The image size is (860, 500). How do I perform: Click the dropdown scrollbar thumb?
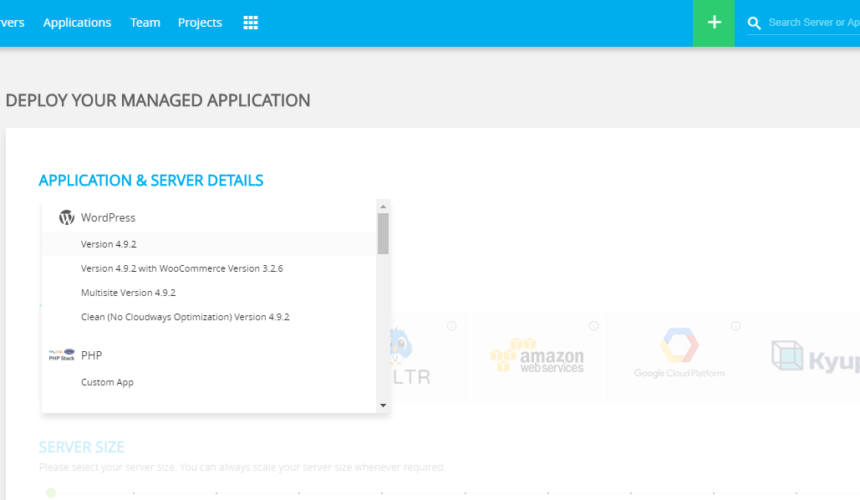[x=383, y=234]
